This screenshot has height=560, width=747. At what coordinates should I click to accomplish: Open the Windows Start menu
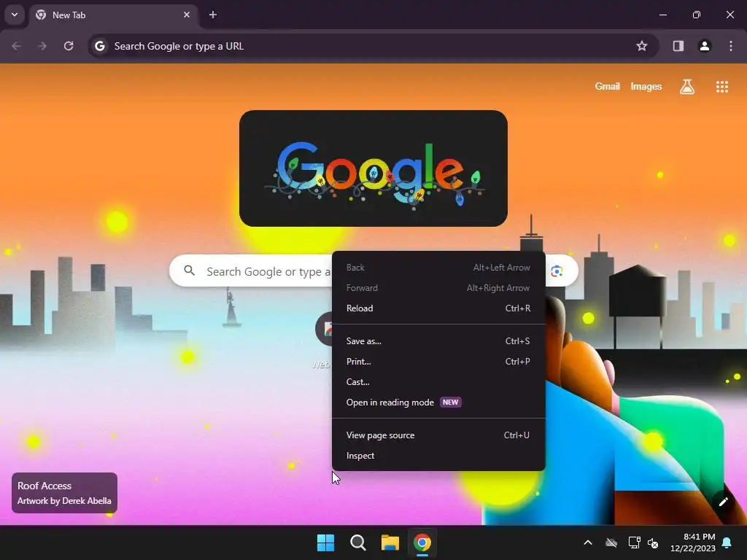click(326, 542)
